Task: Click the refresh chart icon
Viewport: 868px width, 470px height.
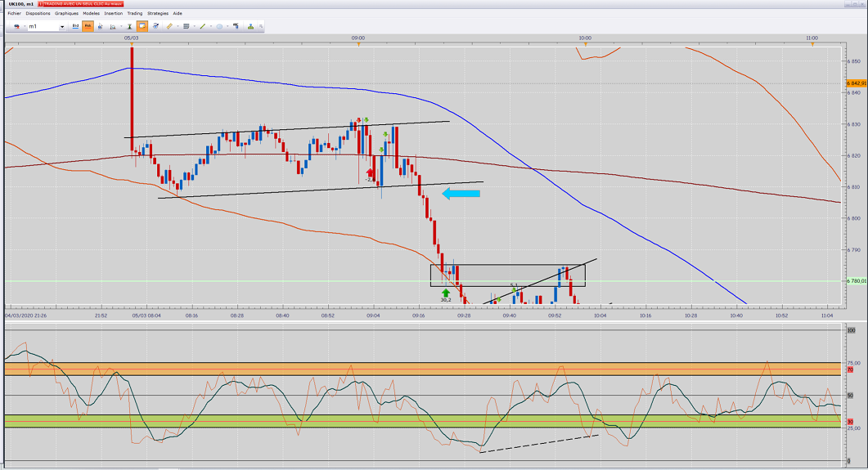Action: pos(155,26)
